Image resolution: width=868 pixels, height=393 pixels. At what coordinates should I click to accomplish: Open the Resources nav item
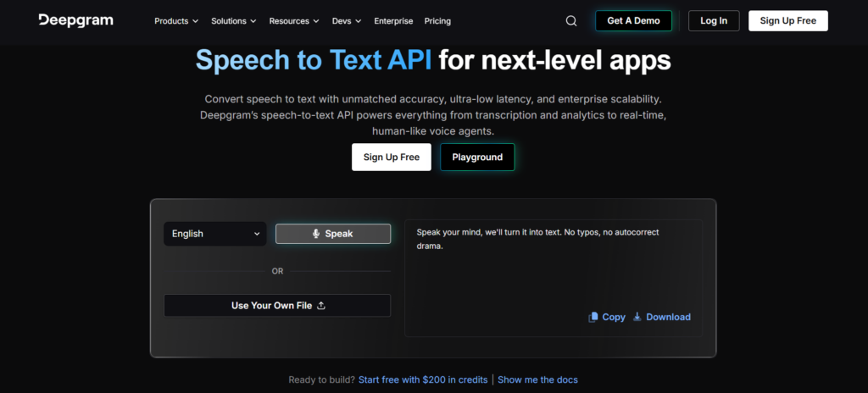[x=294, y=21]
